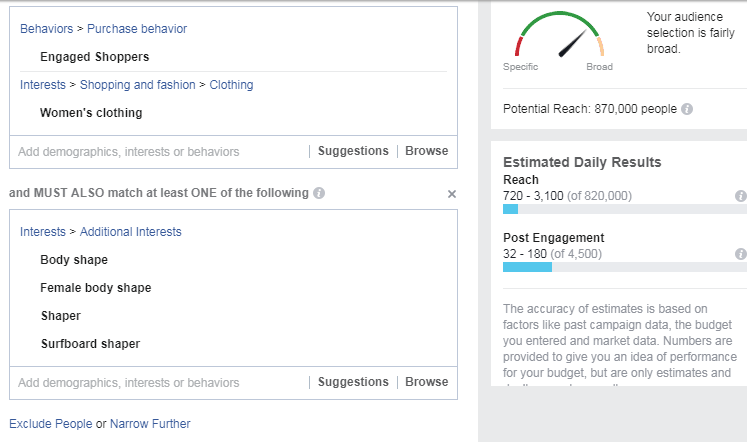Click Browse in the first targeting box

(426, 151)
